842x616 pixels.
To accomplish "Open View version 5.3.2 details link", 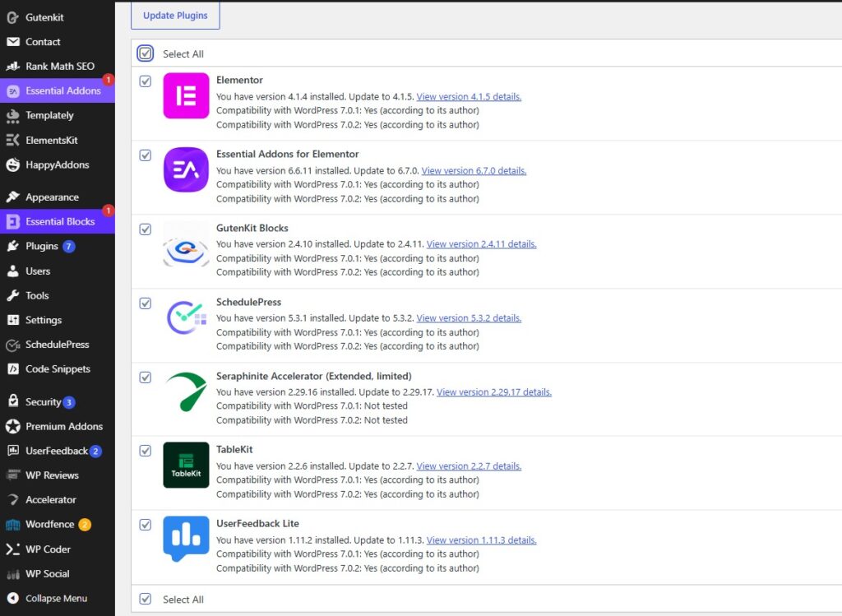I will pos(469,318).
